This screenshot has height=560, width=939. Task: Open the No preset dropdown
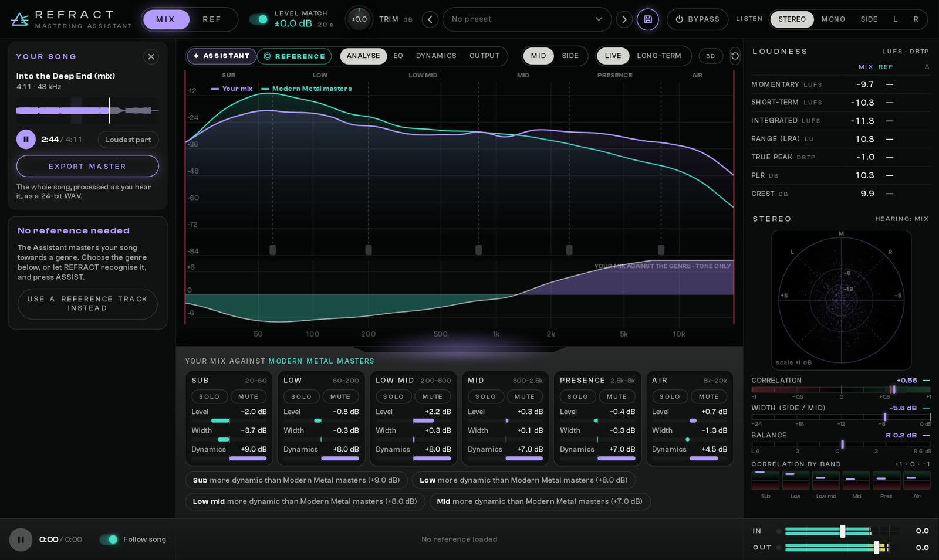pos(527,19)
